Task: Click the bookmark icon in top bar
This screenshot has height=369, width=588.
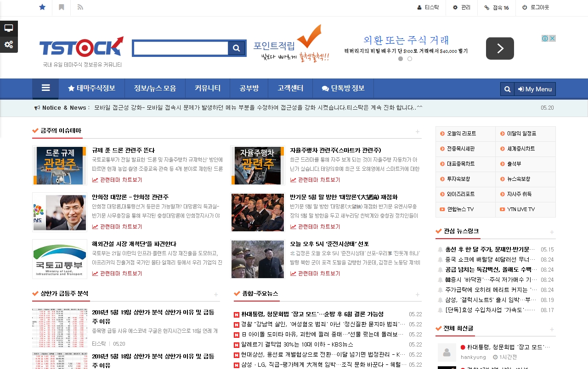Action: 62,7
